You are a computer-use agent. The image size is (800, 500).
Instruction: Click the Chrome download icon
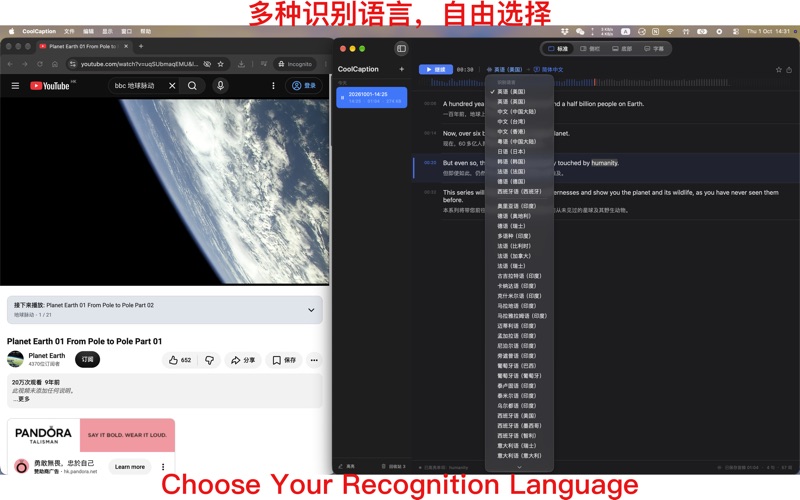point(241,64)
